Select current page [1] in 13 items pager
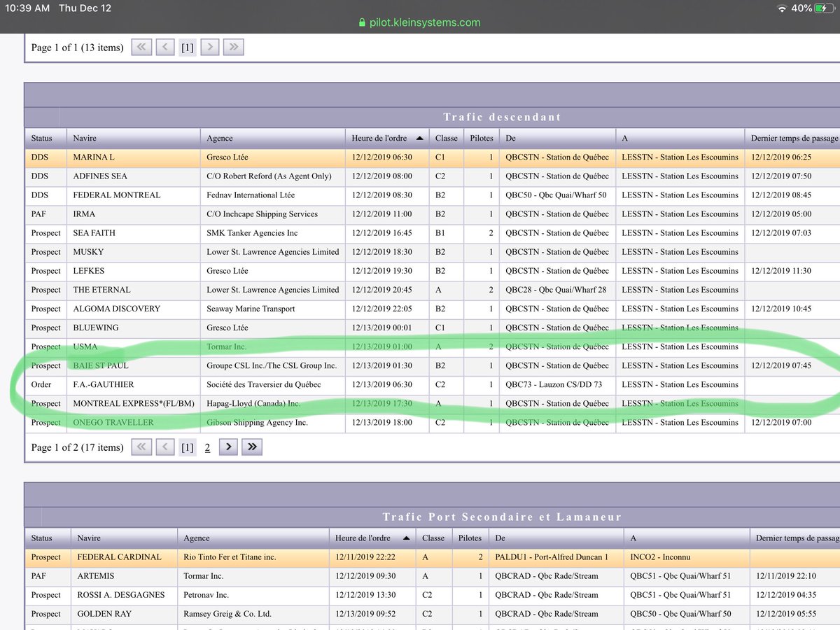Image resolution: width=840 pixels, height=630 pixels. 187,48
